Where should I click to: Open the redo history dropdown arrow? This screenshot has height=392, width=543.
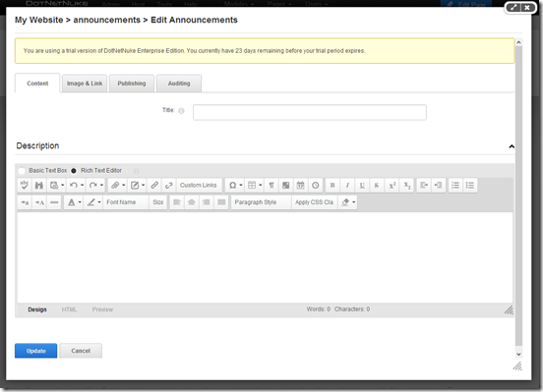click(x=101, y=185)
